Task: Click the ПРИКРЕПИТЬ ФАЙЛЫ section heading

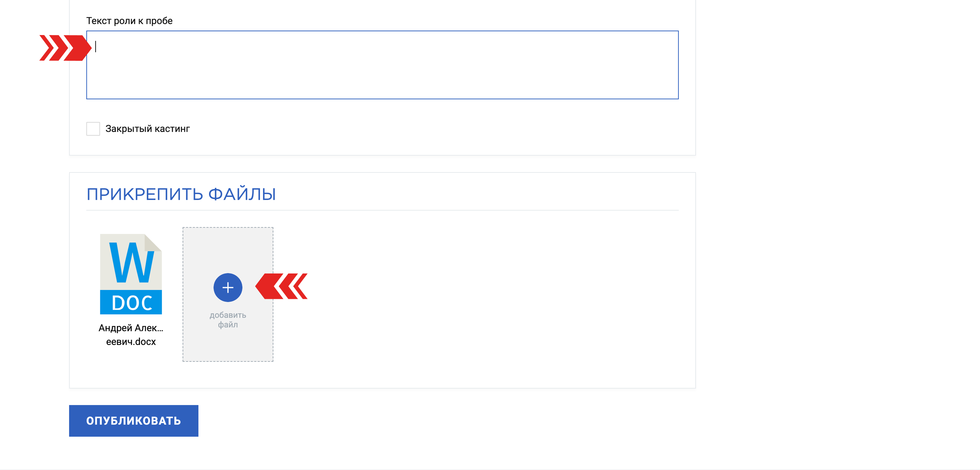Action: click(x=181, y=194)
